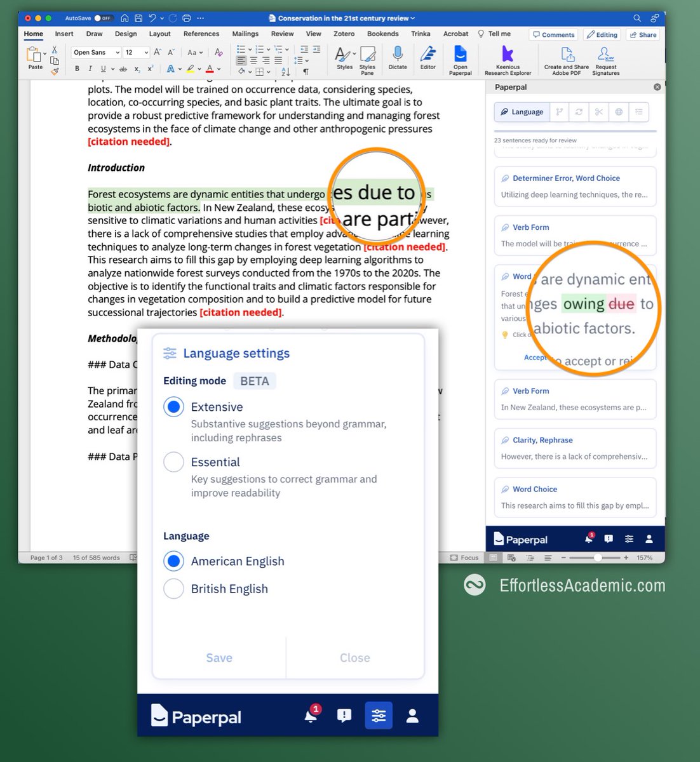The image size is (700, 762).
Task: Switch to the References ribbon tab
Action: pos(201,34)
